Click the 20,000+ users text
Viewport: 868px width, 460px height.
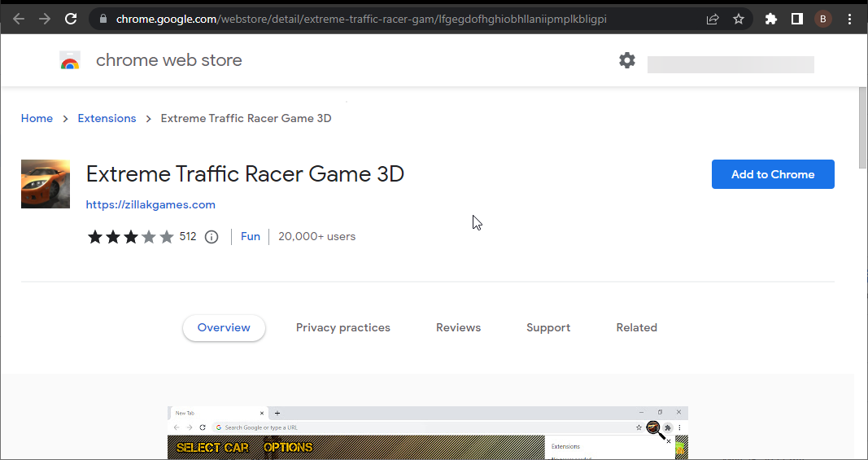point(316,237)
